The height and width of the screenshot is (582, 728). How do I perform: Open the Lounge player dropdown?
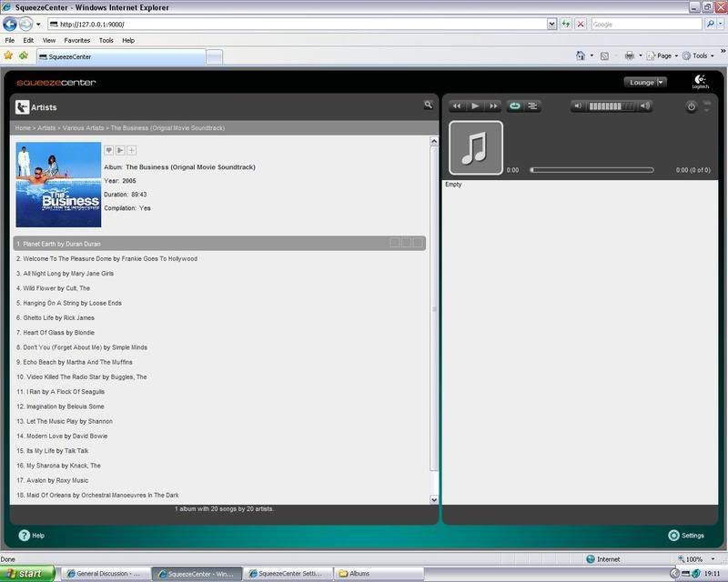pyautogui.click(x=646, y=82)
